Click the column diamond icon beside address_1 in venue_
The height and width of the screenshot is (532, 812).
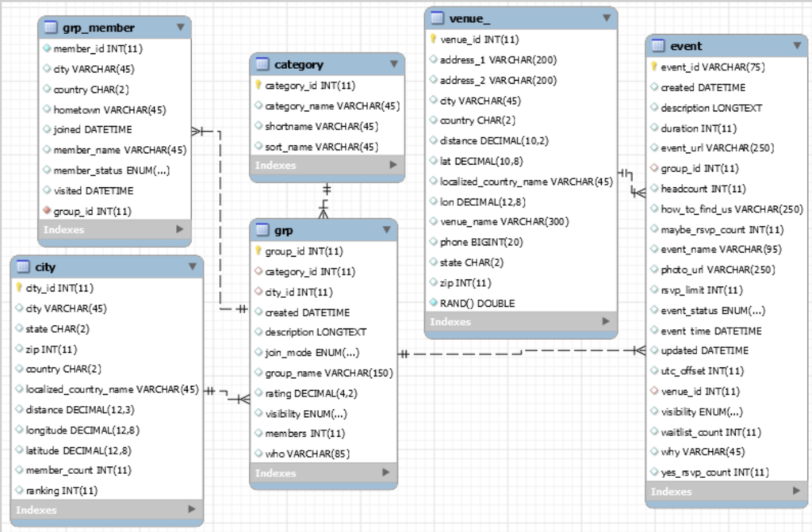(x=432, y=59)
